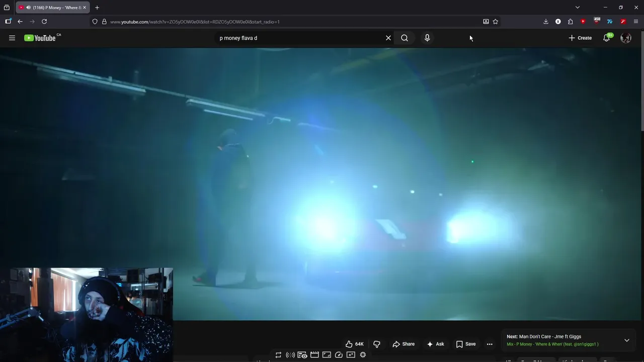644x362 pixels.
Task: Open the Share dialog
Action: (x=404, y=344)
